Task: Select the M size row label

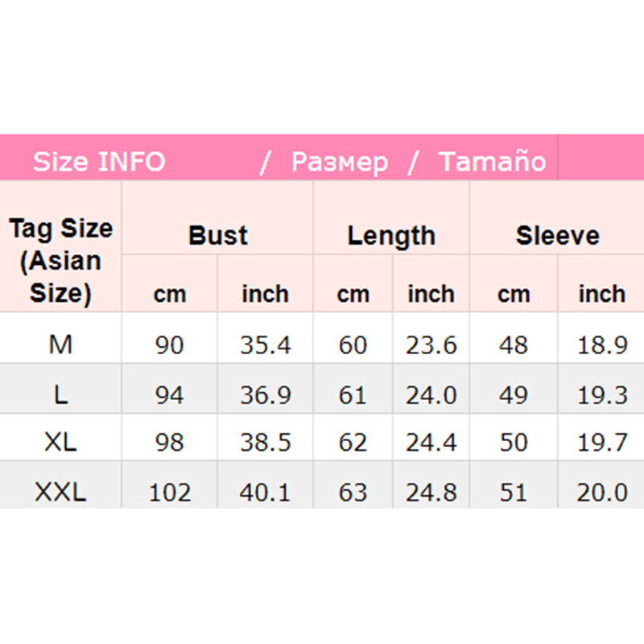Action: 60,345
